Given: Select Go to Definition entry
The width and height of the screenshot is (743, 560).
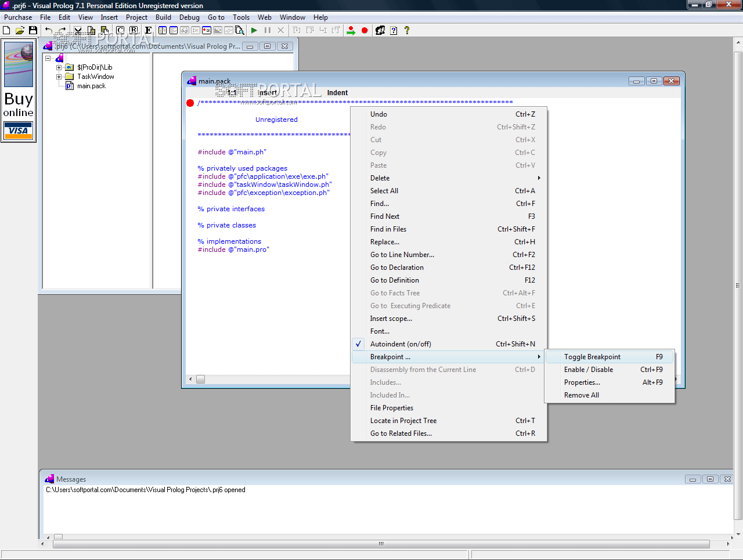Looking at the screenshot, I should click(x=449, y=280).
